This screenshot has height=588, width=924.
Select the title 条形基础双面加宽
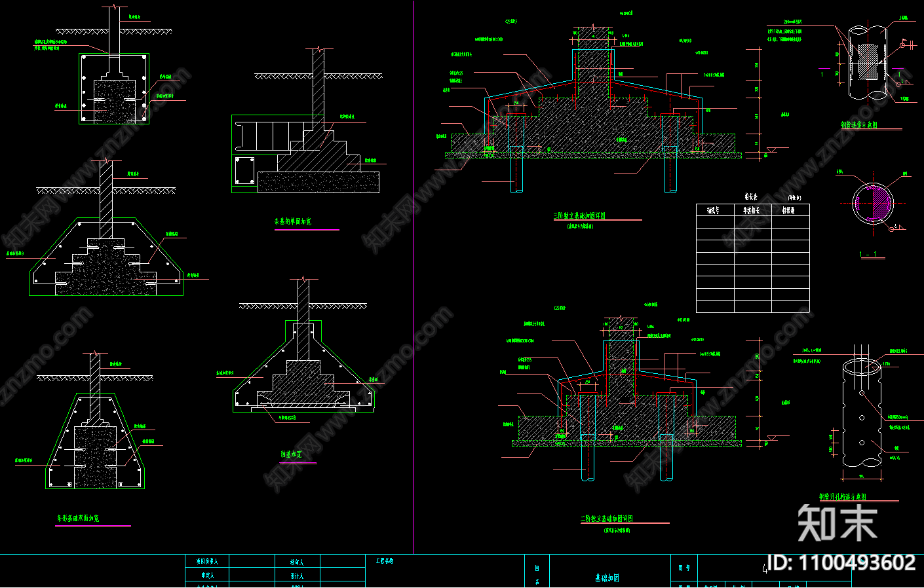[78, 519]
